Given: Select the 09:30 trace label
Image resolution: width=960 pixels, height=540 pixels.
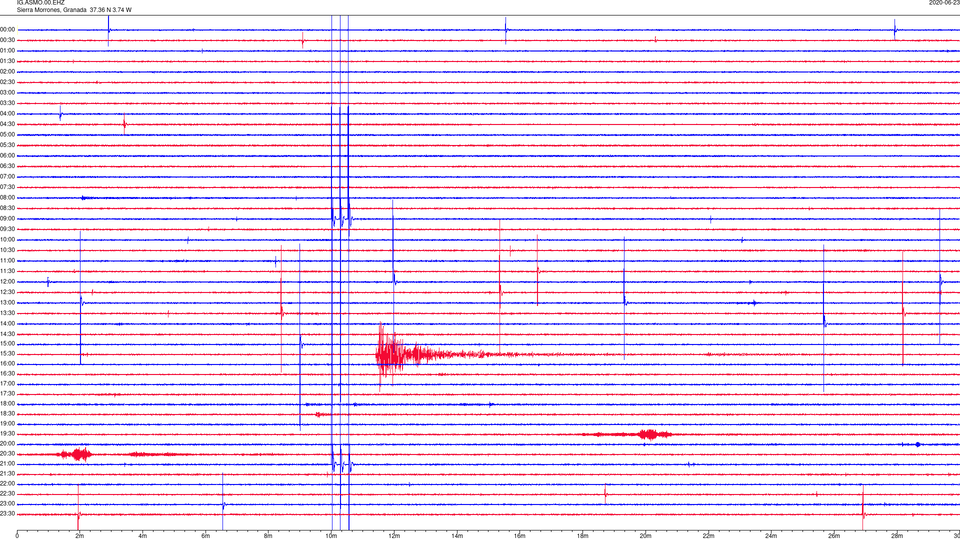Looking at the screenshot, I should 7,229.
